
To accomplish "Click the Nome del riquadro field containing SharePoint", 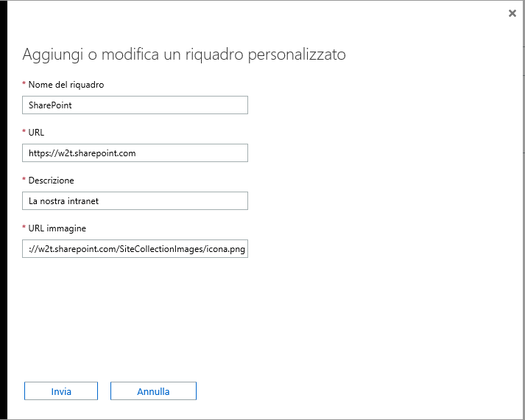I will [135, 105].
